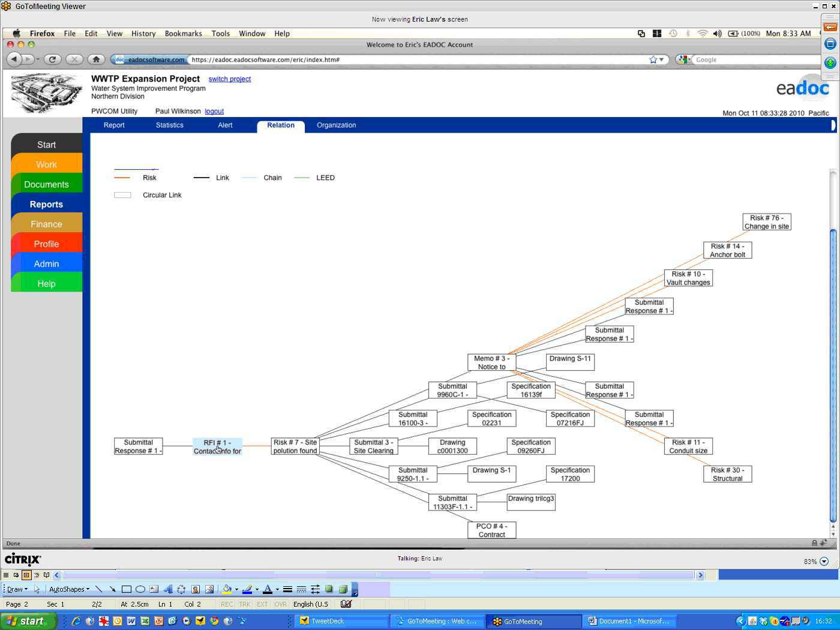840x630 pixels.
Task: Click the Text Box tool icon
Action: [154, 589]
